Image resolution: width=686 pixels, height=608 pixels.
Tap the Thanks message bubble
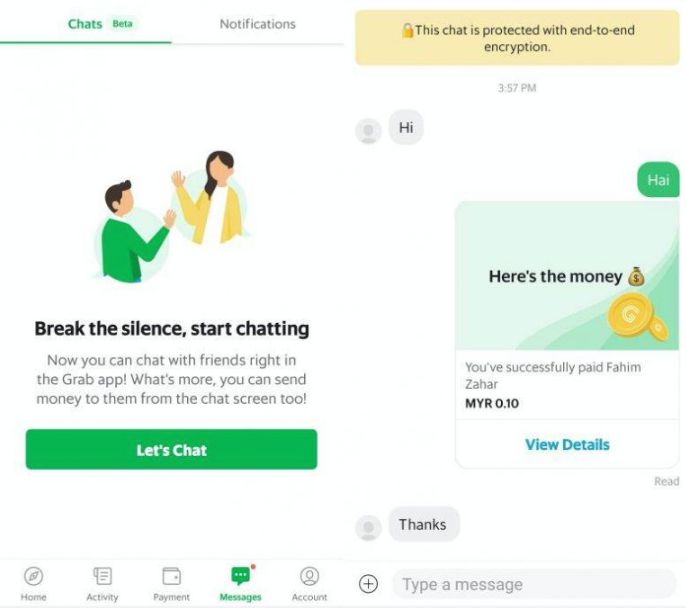point(424,524)
